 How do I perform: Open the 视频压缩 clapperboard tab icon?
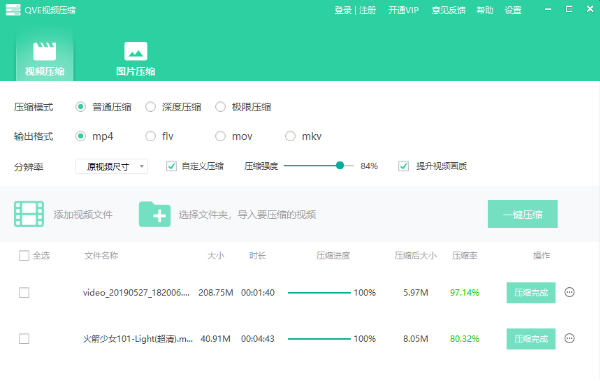(45, 51)
